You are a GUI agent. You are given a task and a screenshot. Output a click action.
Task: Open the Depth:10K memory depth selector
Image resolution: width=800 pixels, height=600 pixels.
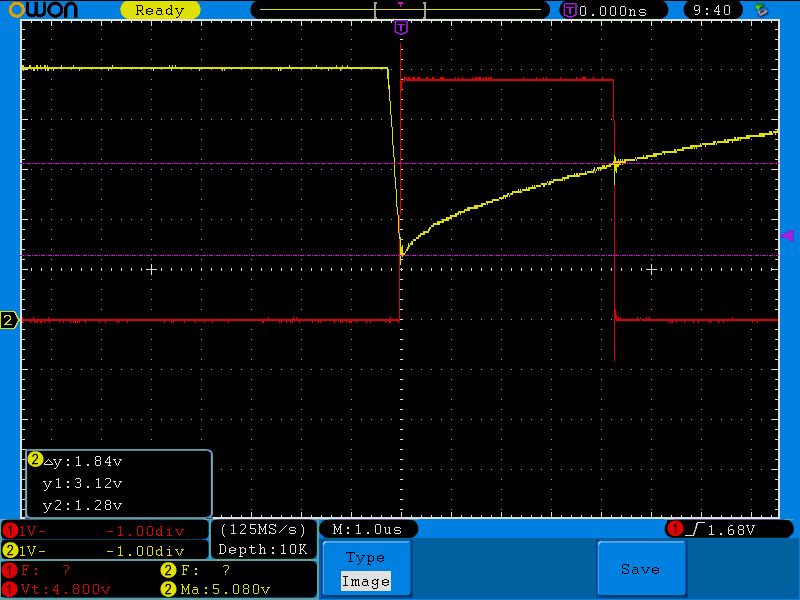(x=262, y=548)
